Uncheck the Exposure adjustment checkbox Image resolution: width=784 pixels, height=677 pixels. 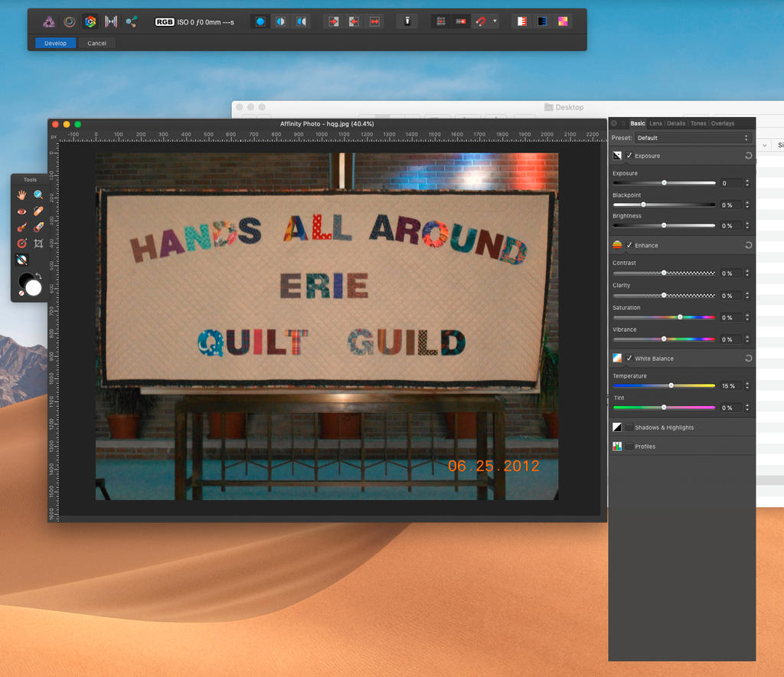pos(629,155)
